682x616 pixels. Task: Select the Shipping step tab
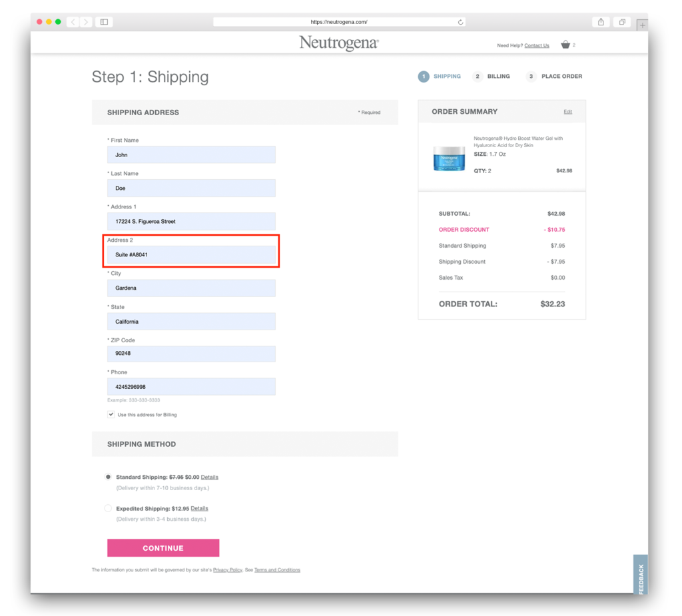(x=440, y=76)
